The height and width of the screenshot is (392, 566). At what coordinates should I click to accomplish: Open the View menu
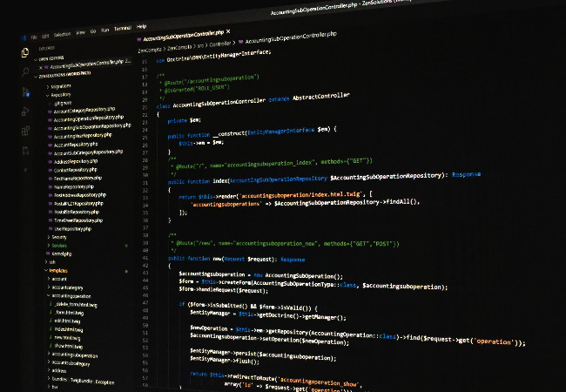point(80,33)
